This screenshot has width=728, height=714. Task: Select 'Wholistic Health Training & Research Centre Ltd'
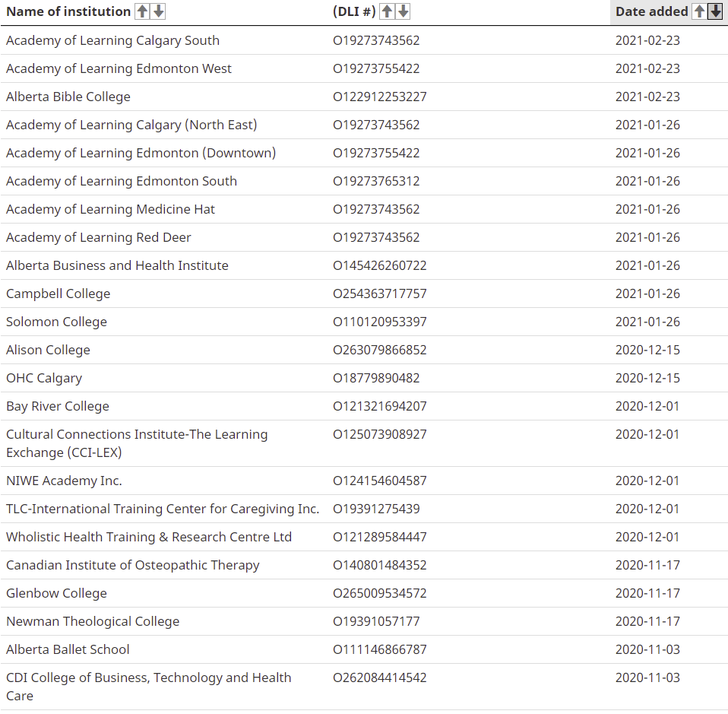click(x=149, y=537)
